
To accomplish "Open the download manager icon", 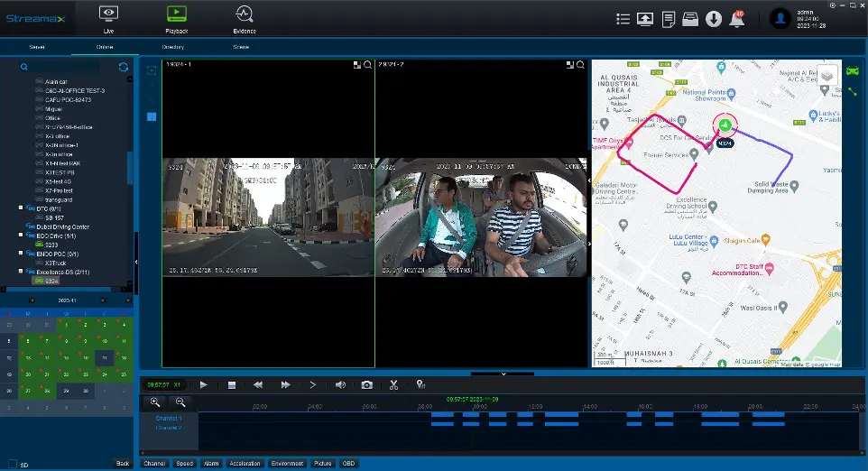I will [713, 19].
